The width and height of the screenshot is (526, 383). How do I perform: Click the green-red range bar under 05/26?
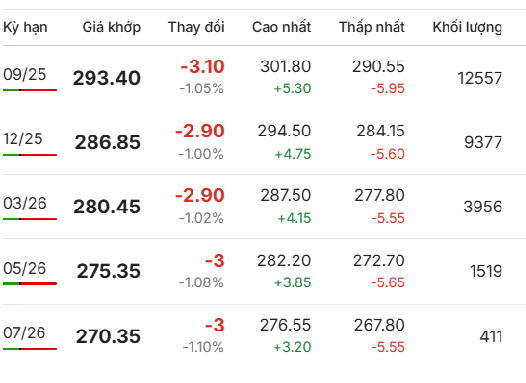point(30,284)
